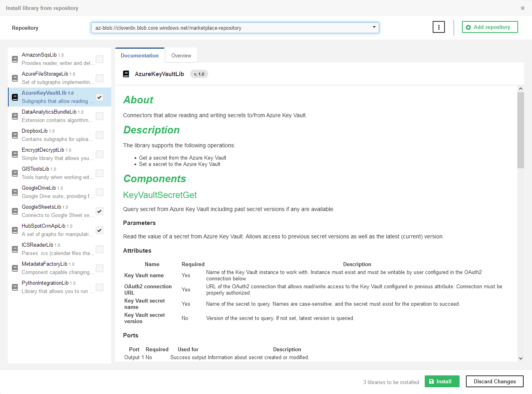Click the PythonIntegrationLib library book icon

coord(15,287)
